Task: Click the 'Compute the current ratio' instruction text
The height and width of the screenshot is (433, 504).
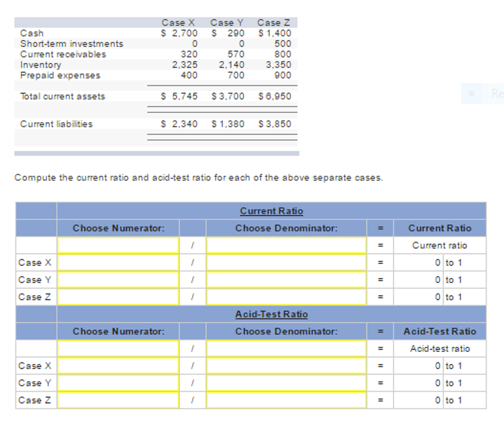Action: tap(199, 178)
